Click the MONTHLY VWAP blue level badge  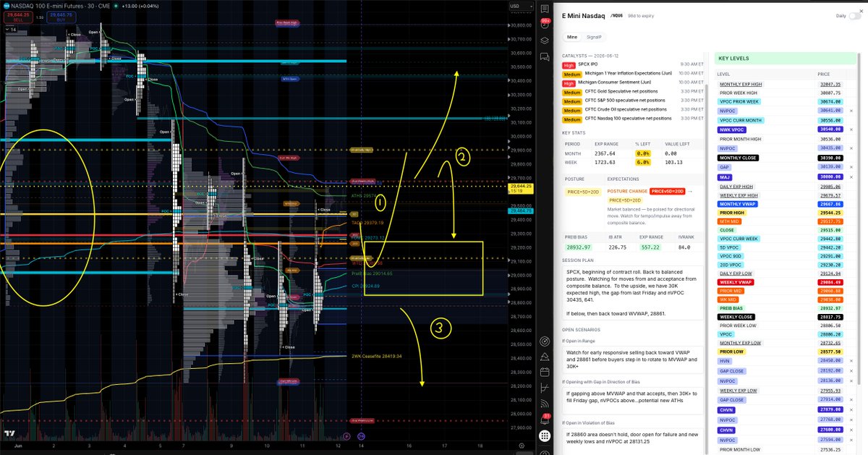[x=739, y=204]
